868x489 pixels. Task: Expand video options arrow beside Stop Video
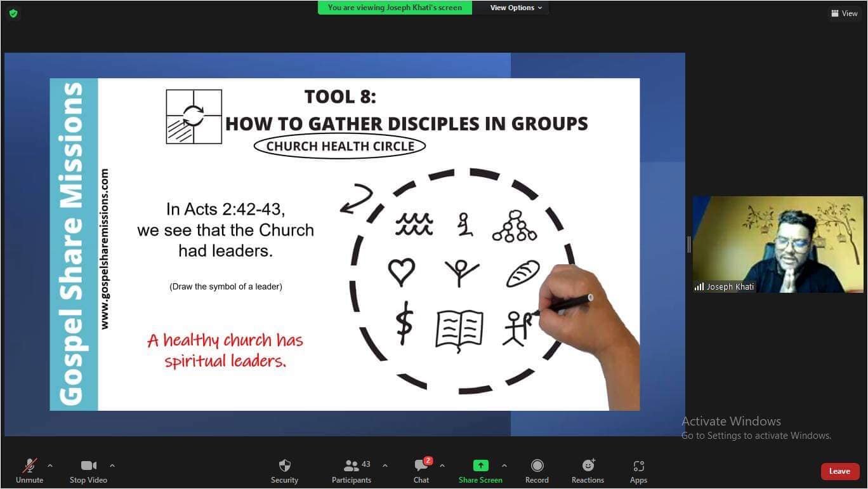tap(112, 466)
